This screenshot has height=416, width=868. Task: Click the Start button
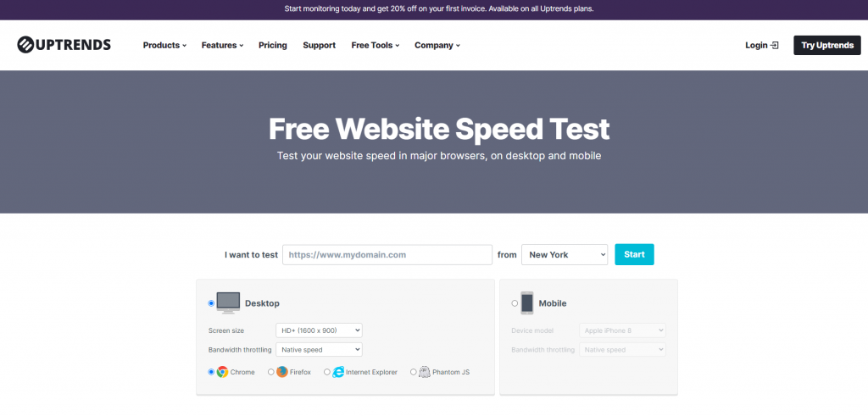click(x=634, y=254)
